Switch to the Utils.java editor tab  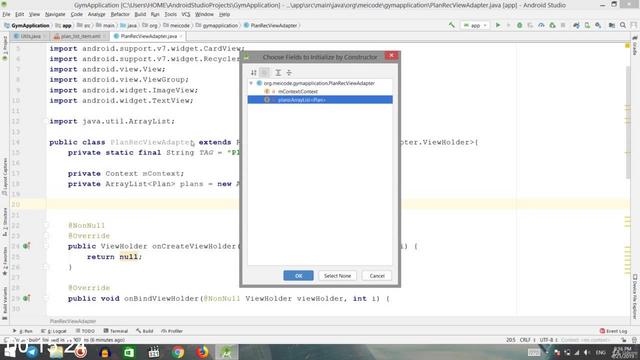pyautogui.click(x=29, y=36)
